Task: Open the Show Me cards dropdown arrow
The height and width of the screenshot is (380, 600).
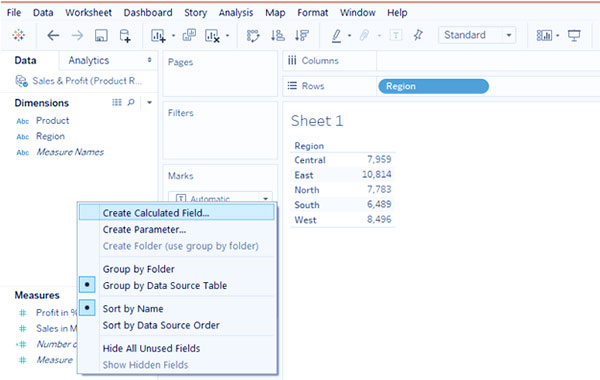Action: (x=558, y=36)
